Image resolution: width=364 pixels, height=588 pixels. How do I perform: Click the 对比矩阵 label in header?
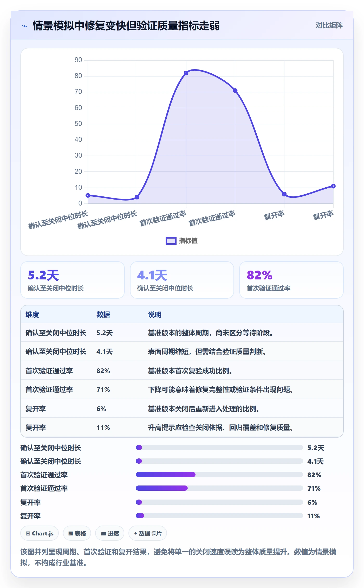[x=329, y=25]
